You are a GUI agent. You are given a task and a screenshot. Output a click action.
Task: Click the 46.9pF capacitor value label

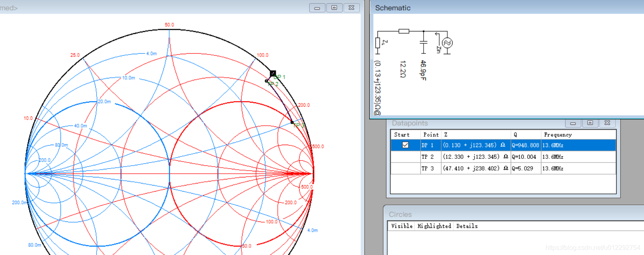click(x=423, y=70)
